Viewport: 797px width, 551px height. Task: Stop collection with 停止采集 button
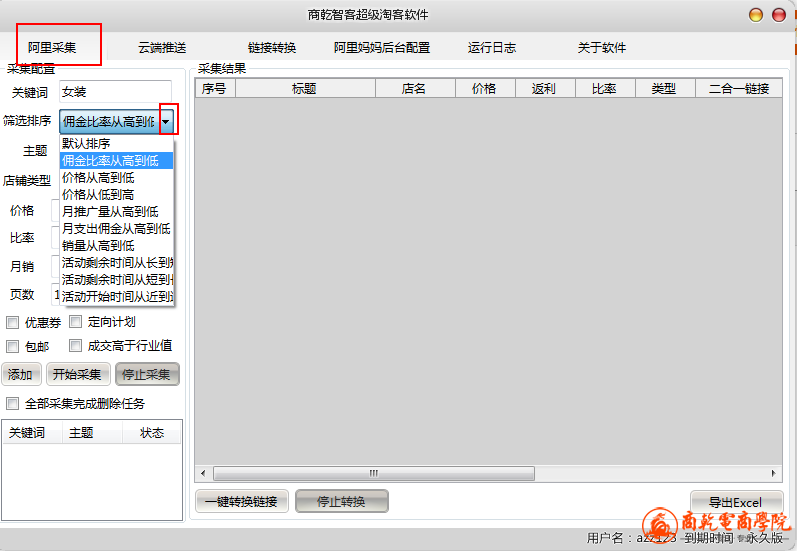[x=147, y=375]
